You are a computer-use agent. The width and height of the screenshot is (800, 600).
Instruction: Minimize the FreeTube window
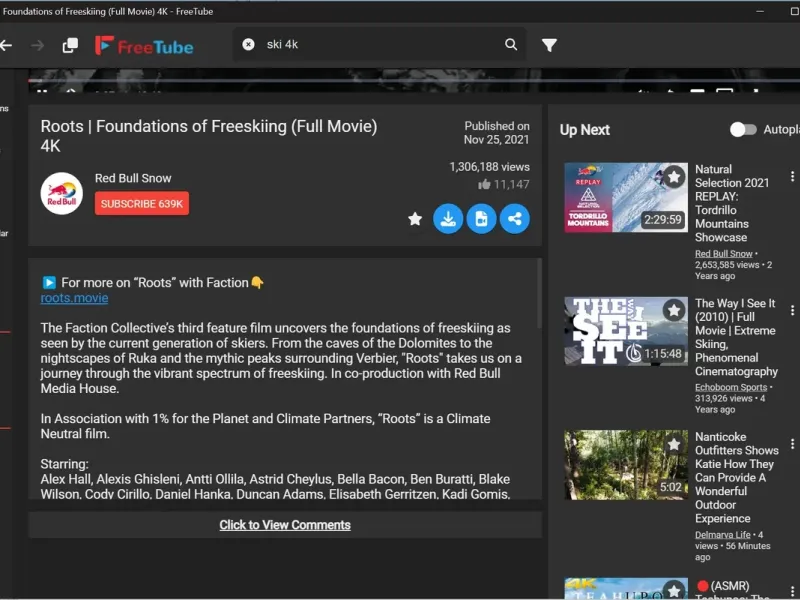click(760, 11)
